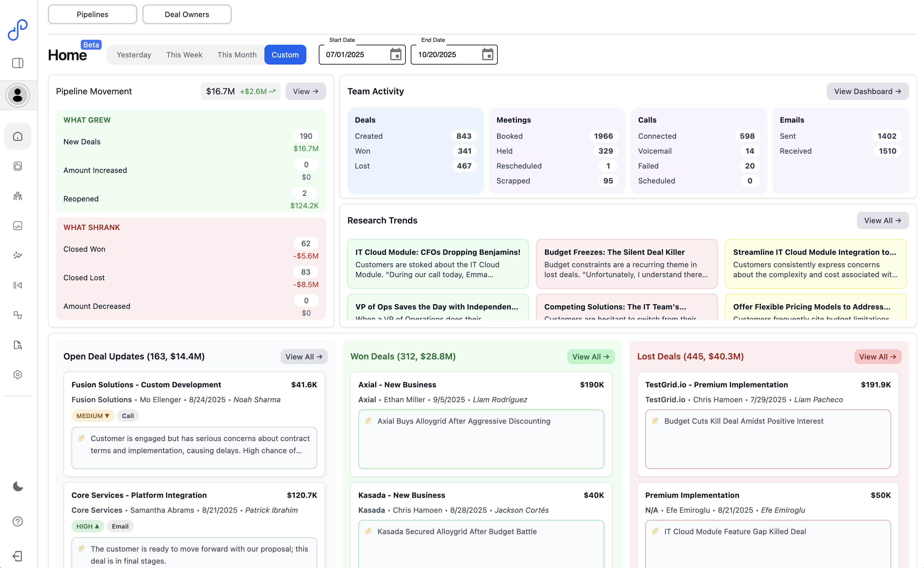The image size is (924, 568).
Task: Click the View Dashboard button in Team Activity
Action: click(868, 91)
